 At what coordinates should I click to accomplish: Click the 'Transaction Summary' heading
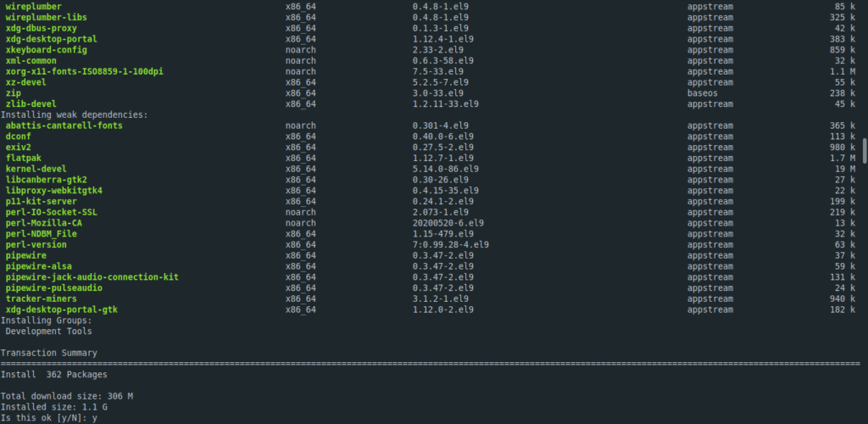pos(48,353)
